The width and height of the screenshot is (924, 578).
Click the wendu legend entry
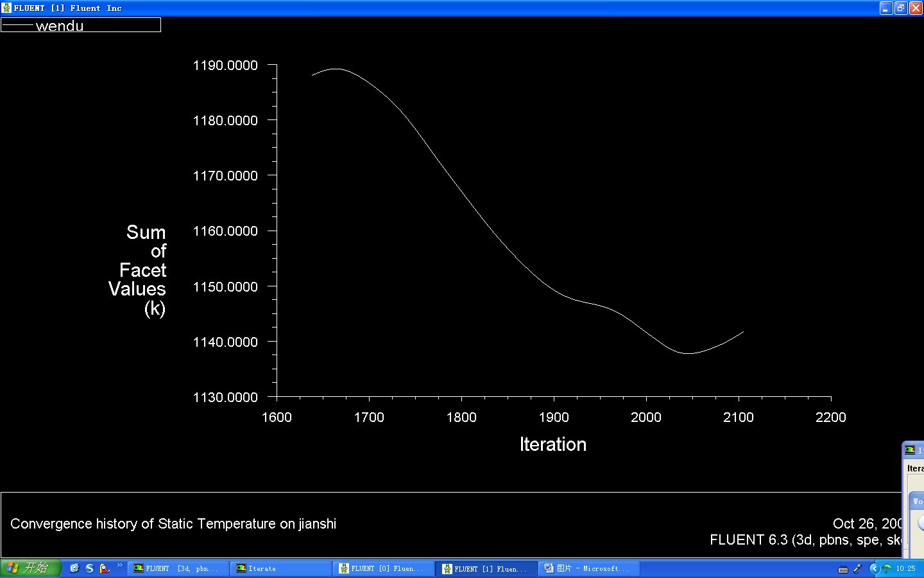pyautogui.click(x=60, y=26)
